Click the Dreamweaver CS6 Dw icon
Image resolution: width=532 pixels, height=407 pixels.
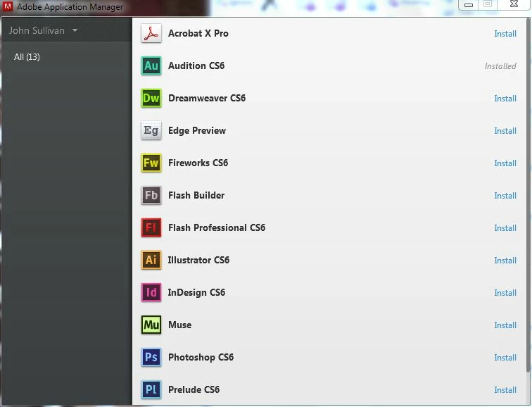[151, 98]
